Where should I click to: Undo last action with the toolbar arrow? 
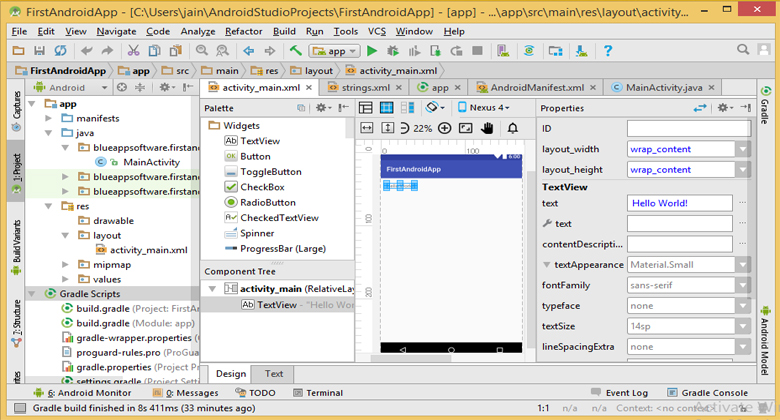(87, 51)
